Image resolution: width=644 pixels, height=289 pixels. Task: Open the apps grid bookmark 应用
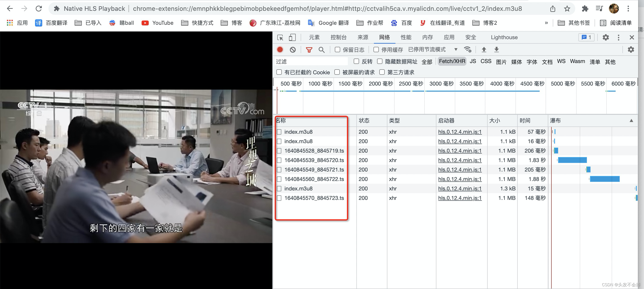tap(17, 23)
